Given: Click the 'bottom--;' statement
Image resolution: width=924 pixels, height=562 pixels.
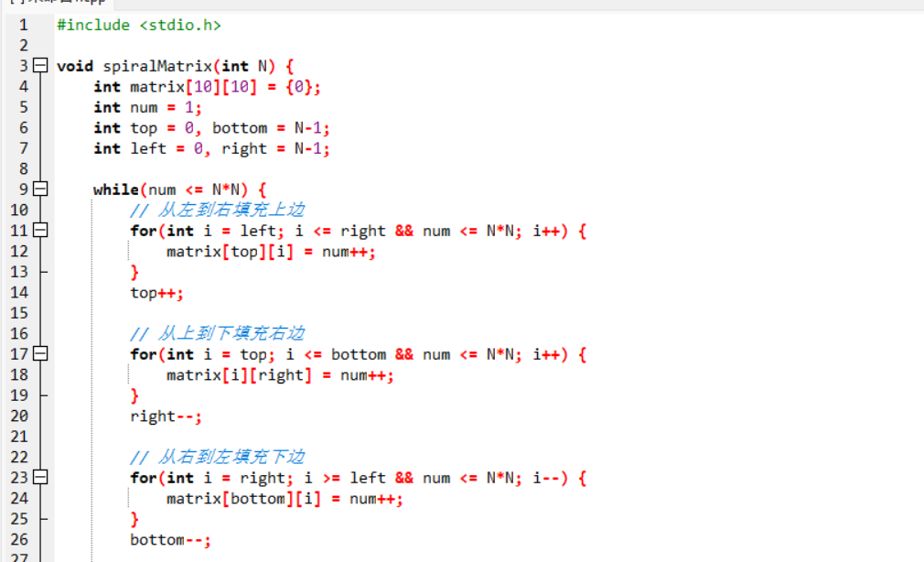Looking at the screenshot, I should (170, 540).
